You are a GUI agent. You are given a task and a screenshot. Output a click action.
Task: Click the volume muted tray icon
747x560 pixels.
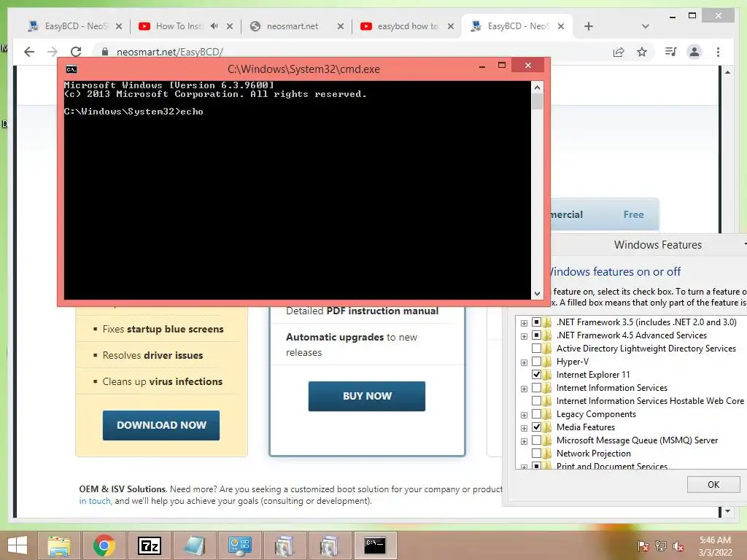pos(678,546)
